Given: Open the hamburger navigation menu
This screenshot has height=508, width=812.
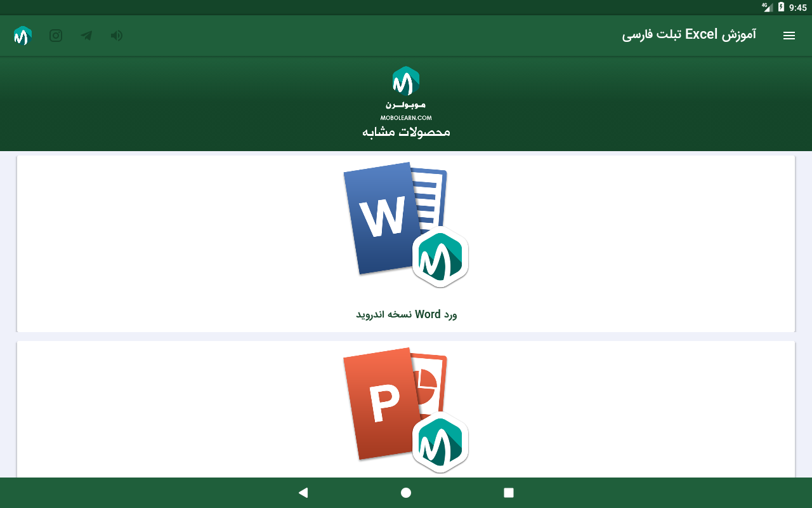Looking at the screenshot, I should click(x=789, y=36).
